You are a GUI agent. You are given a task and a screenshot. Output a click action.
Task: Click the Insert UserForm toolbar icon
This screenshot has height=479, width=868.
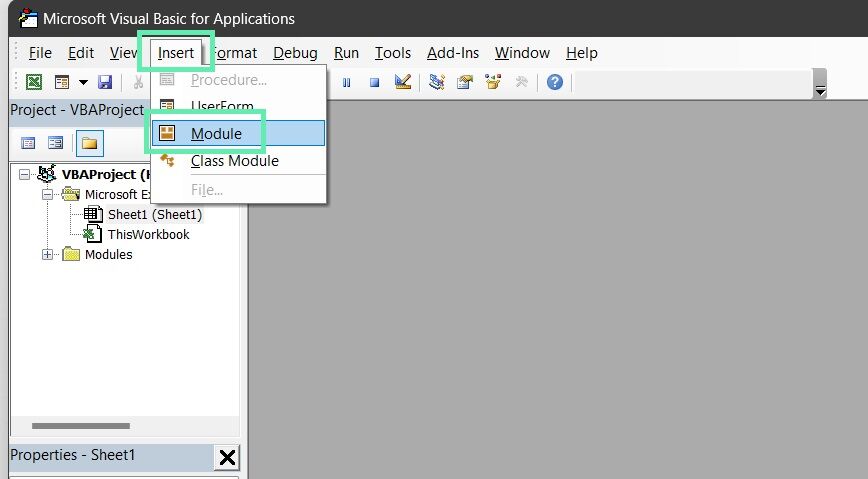[x=62, y=82]
